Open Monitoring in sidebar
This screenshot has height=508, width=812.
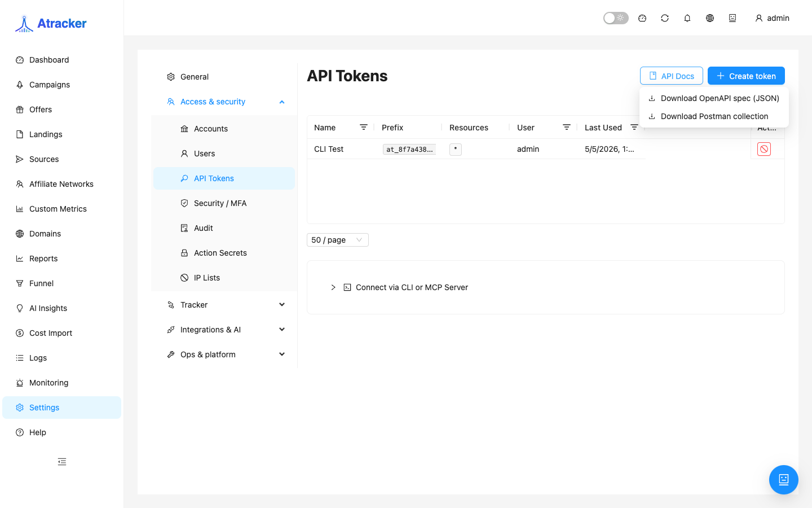tap(62, 383)
